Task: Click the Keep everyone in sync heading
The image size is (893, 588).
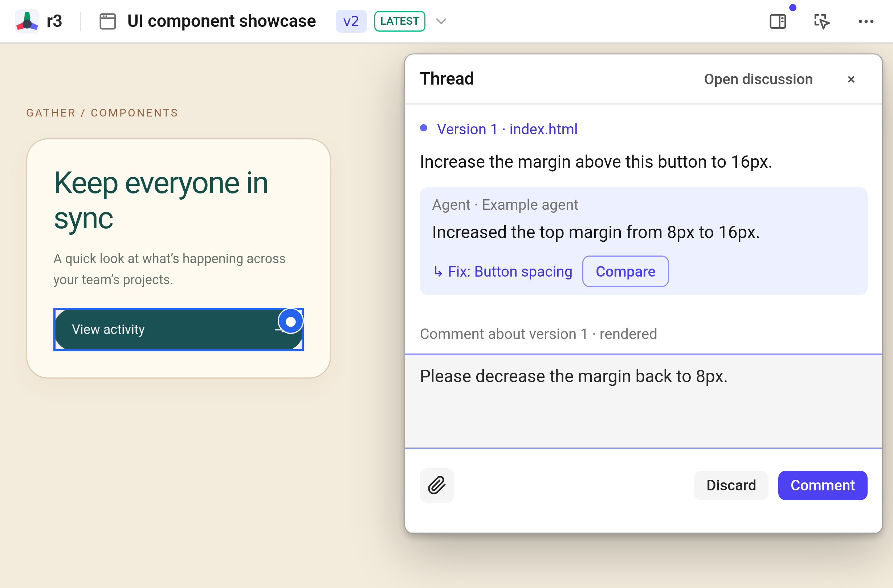Action: 161,200
